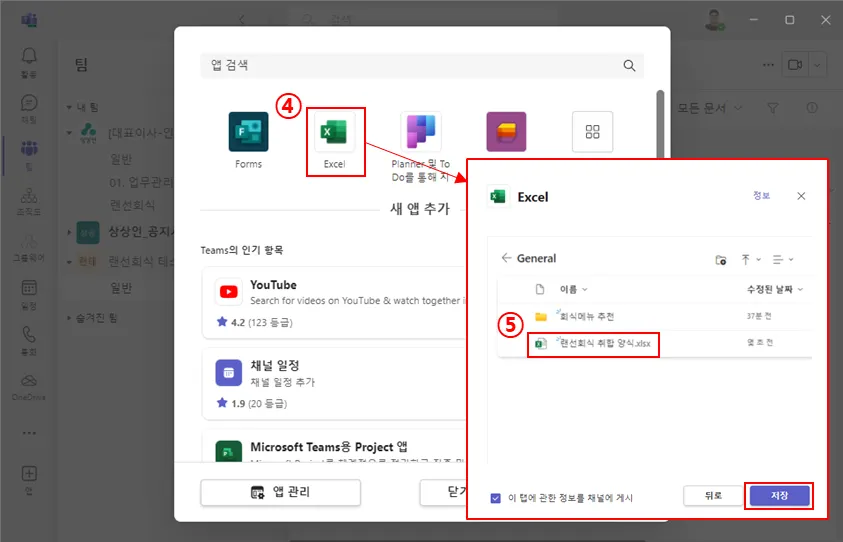This screenshot has width=843, height=542.
Task: Click the app search input field
Action: point(422,66)
